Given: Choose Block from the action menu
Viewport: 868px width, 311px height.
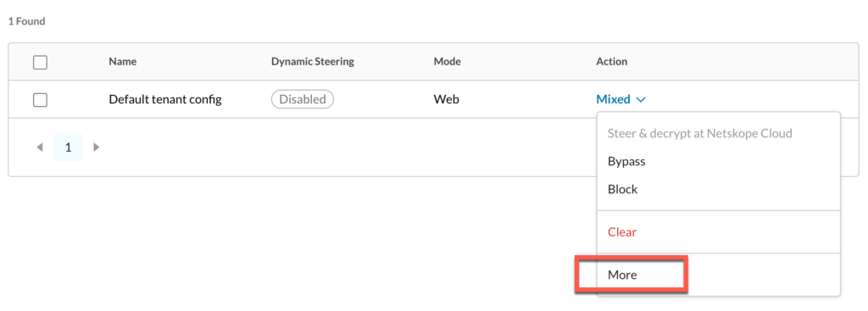Looking at the screenshot, I should tap(623, 189).
